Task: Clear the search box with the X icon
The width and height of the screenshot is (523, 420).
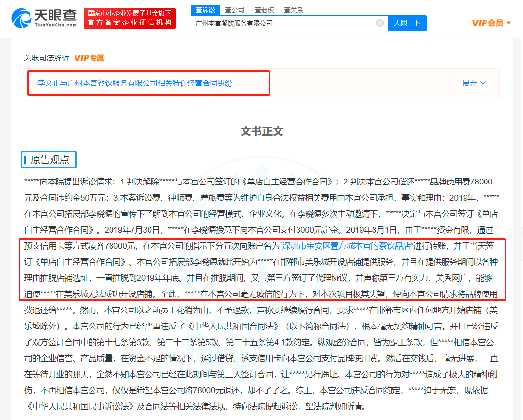Action: [x=379, y=23]
